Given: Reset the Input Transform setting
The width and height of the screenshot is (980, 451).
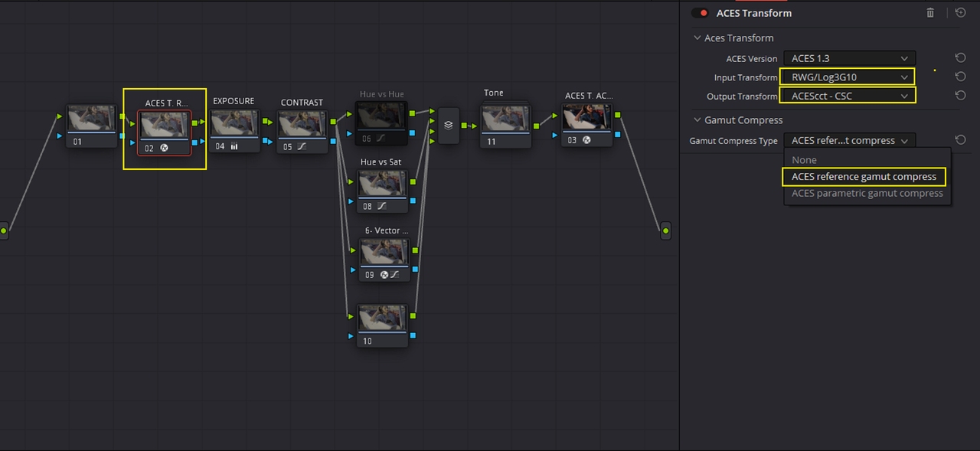Looking at the screenshot, I should [960, 77].
